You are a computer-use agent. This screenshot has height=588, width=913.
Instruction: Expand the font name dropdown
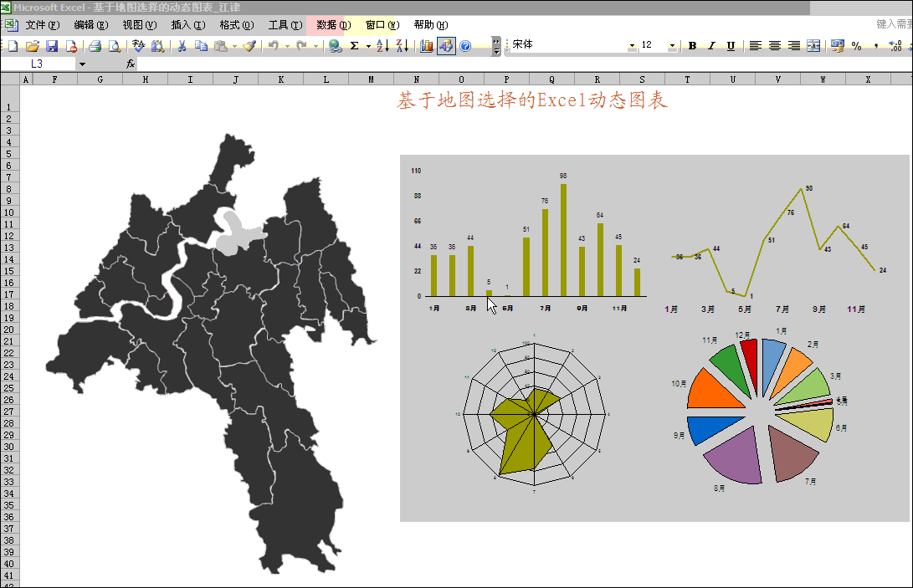[x=632, y=46]
